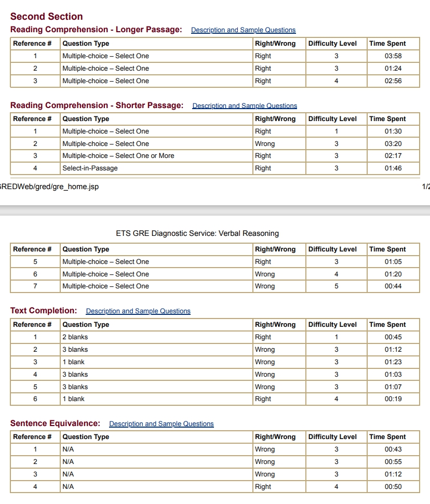Open Description and Sample Questions for Longer Passage

(x=243, y=30)
